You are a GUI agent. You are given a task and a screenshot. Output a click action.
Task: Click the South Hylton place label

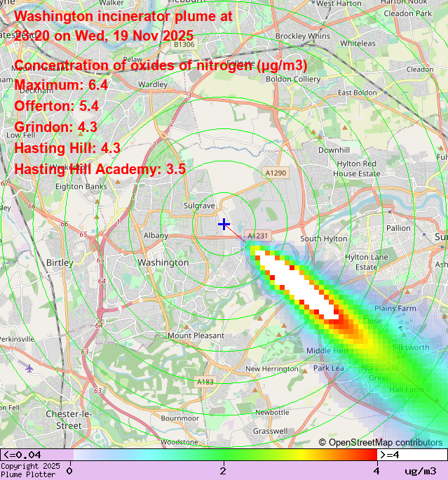(323, 239)
